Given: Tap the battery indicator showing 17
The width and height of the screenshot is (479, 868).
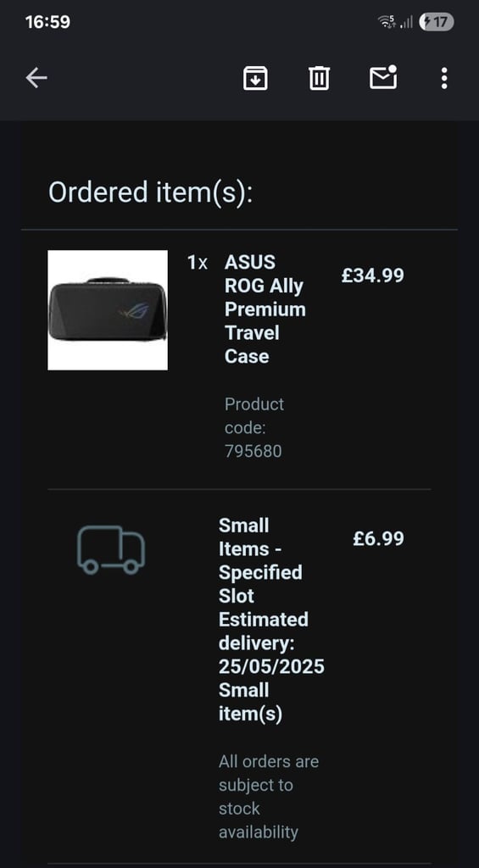Looking at the screenshot, I should tap(437, 22).
